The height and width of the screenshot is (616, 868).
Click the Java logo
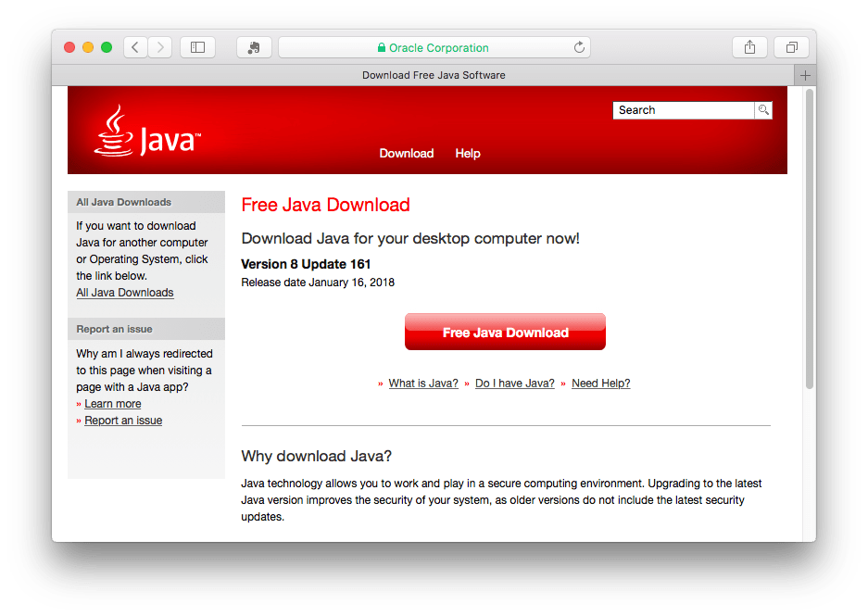point(147,132)
